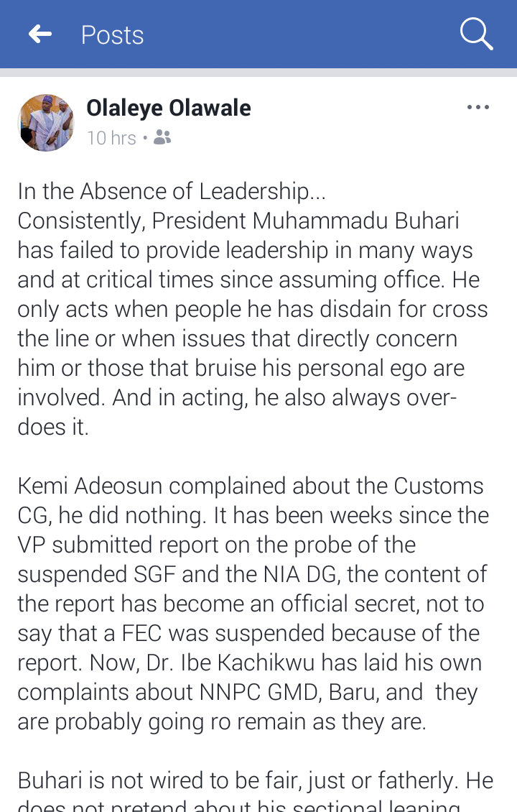This screenshot has height=812, width=517.
Task: Tap the "In the Absence of Leadership..." line
Action: coord(172,191)
